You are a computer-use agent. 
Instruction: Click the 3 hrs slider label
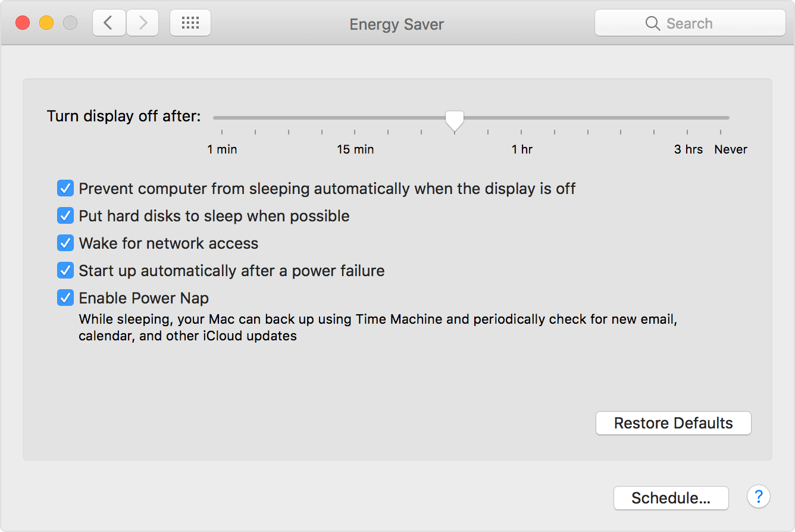688,149
